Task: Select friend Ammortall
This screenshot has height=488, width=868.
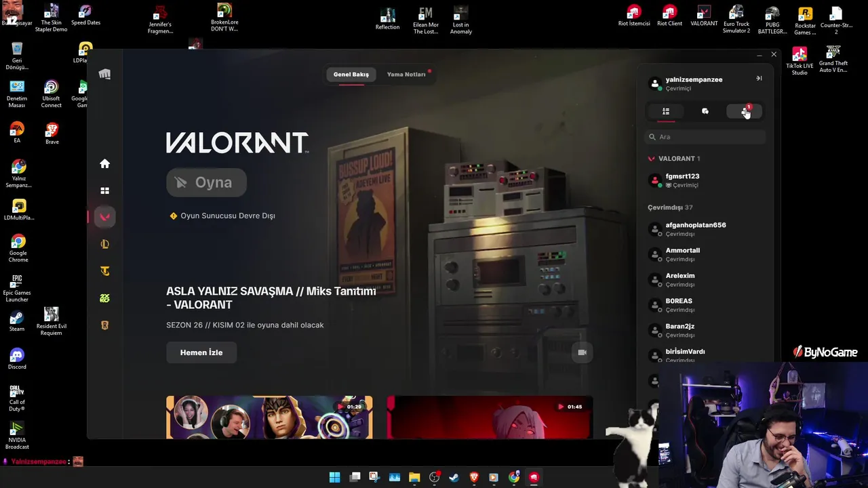Action: pos(705,255)
